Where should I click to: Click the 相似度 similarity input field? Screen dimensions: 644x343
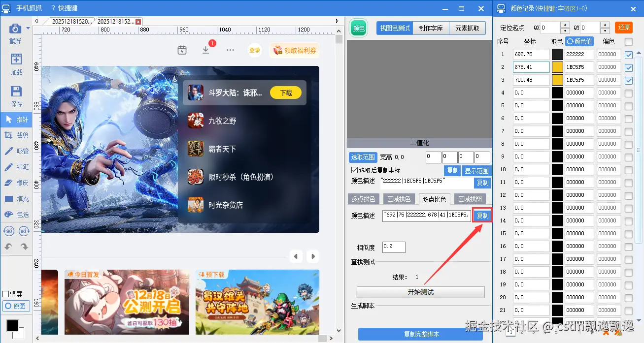point(394,247)
